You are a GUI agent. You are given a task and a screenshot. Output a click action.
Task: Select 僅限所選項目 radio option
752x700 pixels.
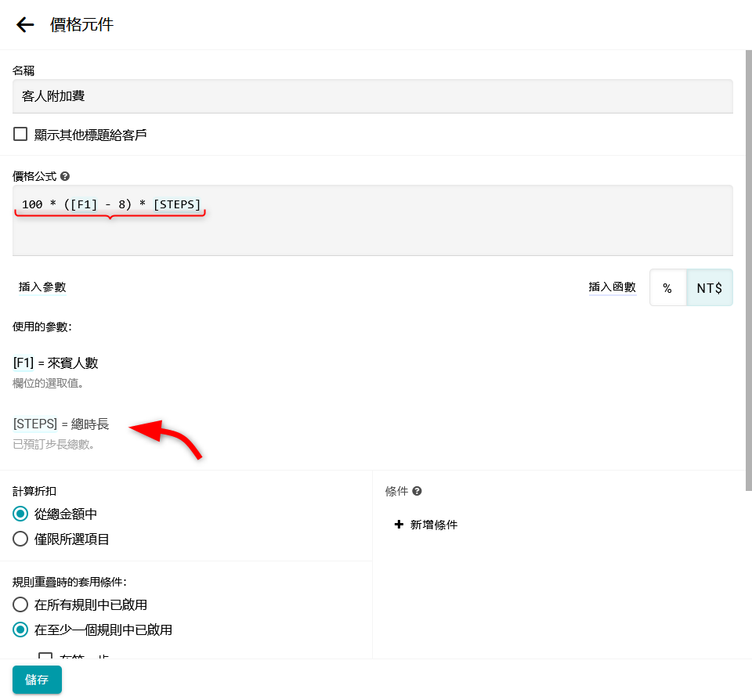tap(20, 539)
